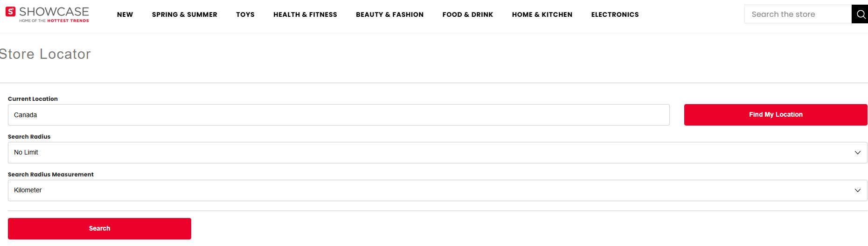Click the Showcase logo icon

10,12
